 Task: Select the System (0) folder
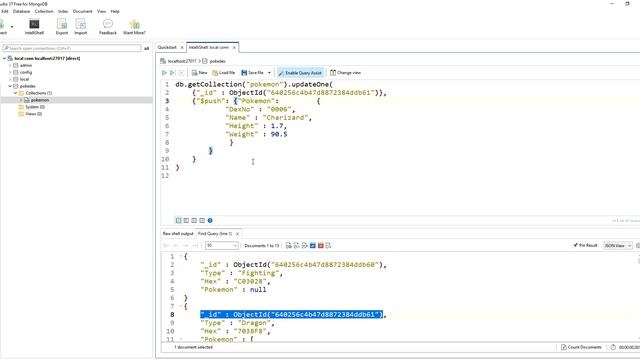point(35,107)
